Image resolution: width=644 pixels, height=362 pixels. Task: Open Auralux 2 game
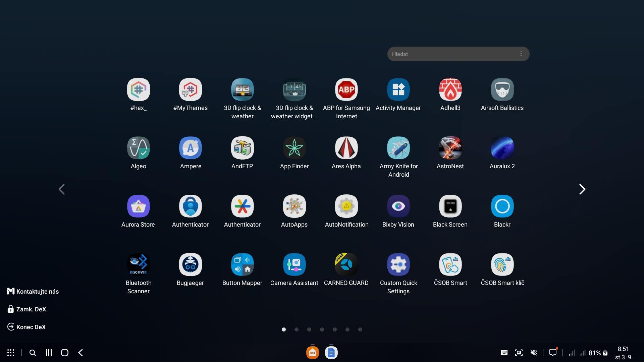(502, 148)
